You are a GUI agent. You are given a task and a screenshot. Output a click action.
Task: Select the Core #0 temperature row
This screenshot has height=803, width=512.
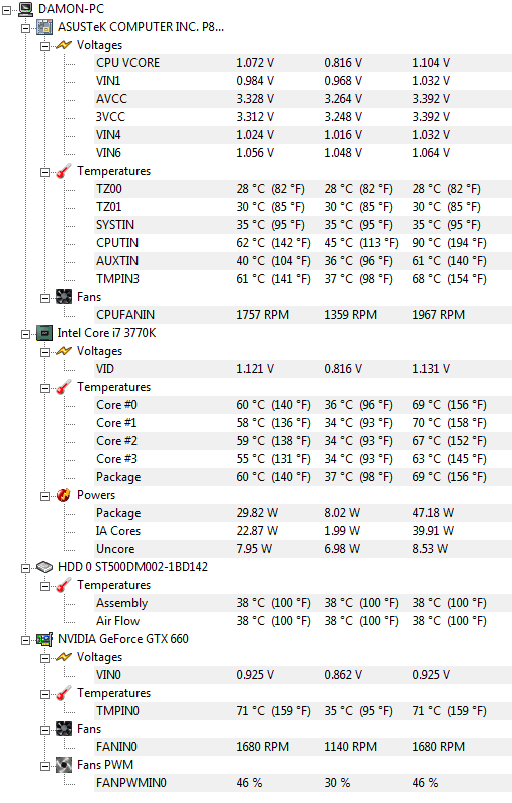(x=302, y=405)
